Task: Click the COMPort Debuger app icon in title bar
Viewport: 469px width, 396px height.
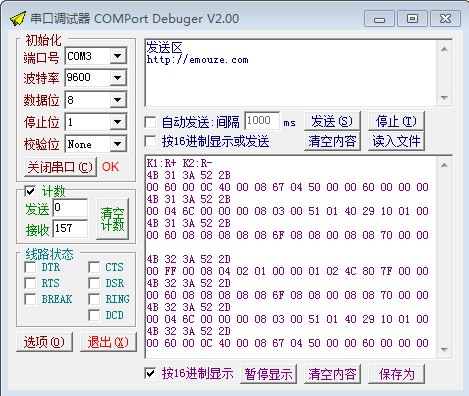Action: [18, 18]
